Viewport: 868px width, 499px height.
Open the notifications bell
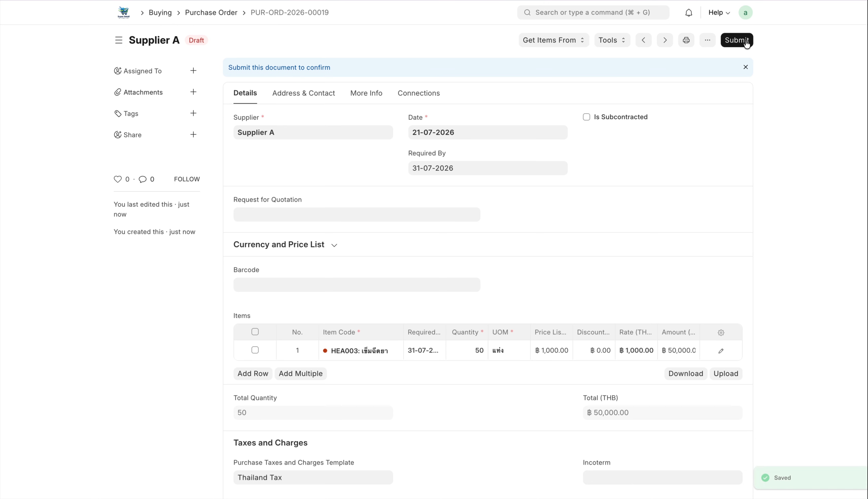[x=689, y=13]
